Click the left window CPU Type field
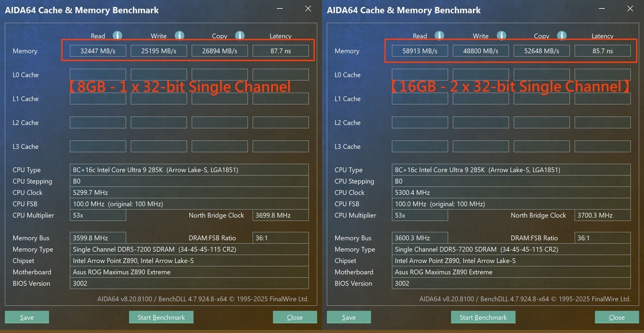This screenshot has height=333, width=644. pyautogui.click(x=189, y=170)
